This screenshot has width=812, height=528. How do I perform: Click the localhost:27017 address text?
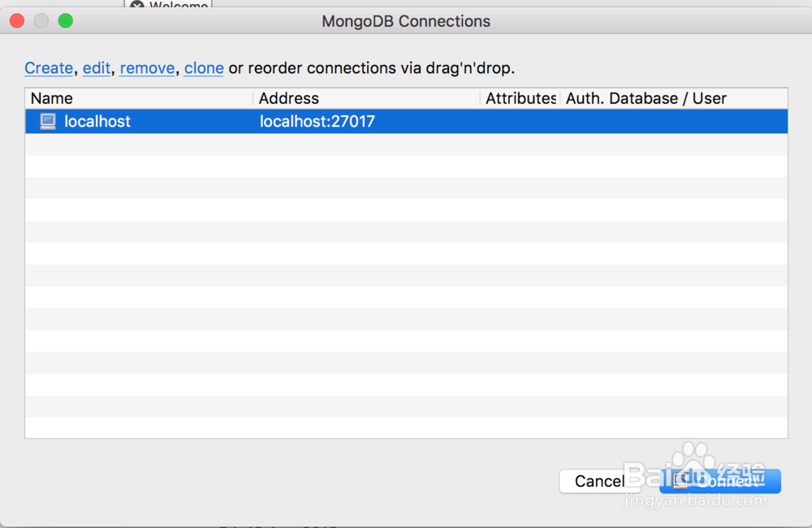pyautogui.click(x=317, y=121)
